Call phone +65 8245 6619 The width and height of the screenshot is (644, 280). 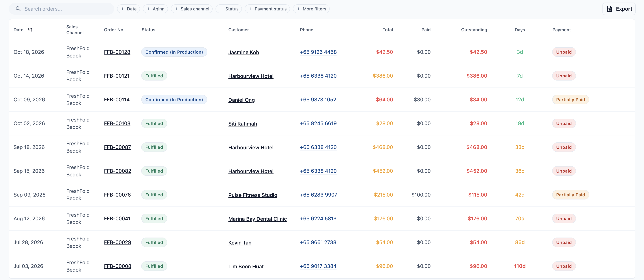tap(318, 123)
